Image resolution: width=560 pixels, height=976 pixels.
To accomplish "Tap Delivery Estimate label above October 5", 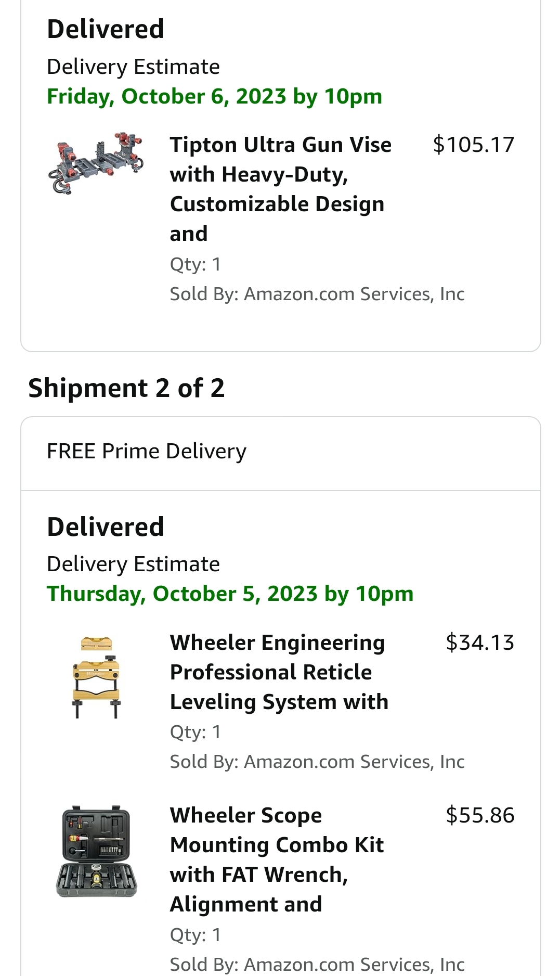I will pos(133,564).
